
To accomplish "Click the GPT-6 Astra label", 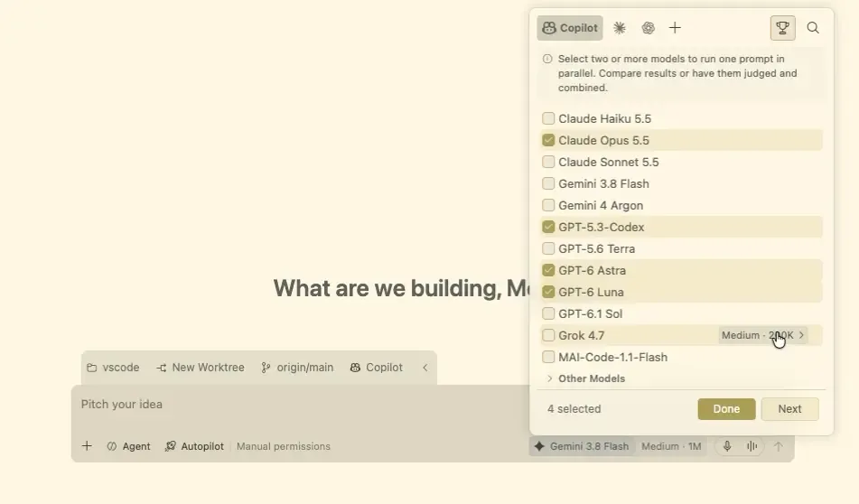I will [593, 270].
